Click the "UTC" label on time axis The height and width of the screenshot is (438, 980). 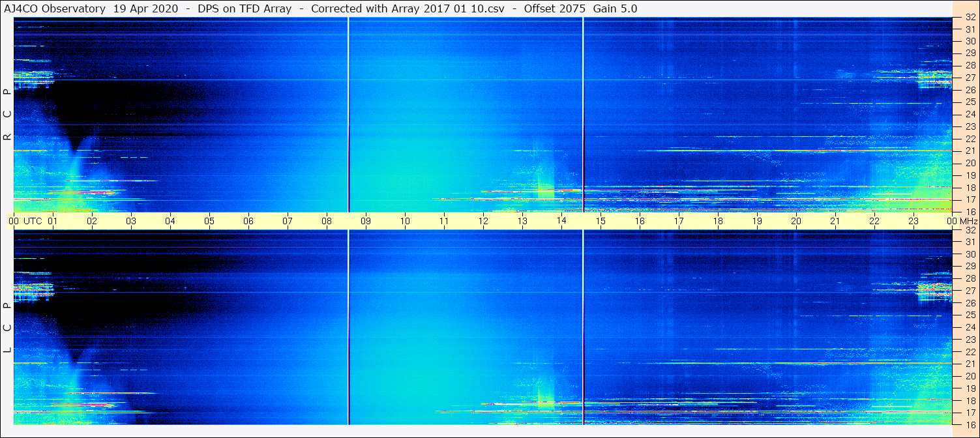[33, 221]
